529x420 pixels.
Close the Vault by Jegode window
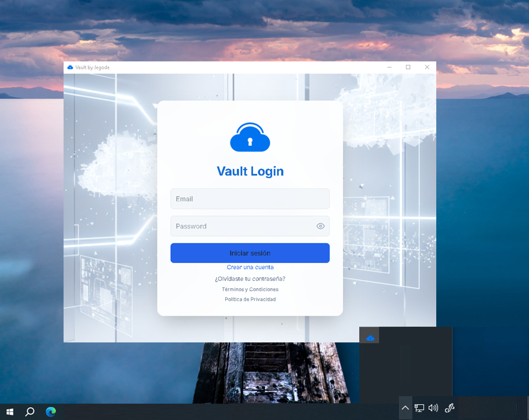point(427,67)
